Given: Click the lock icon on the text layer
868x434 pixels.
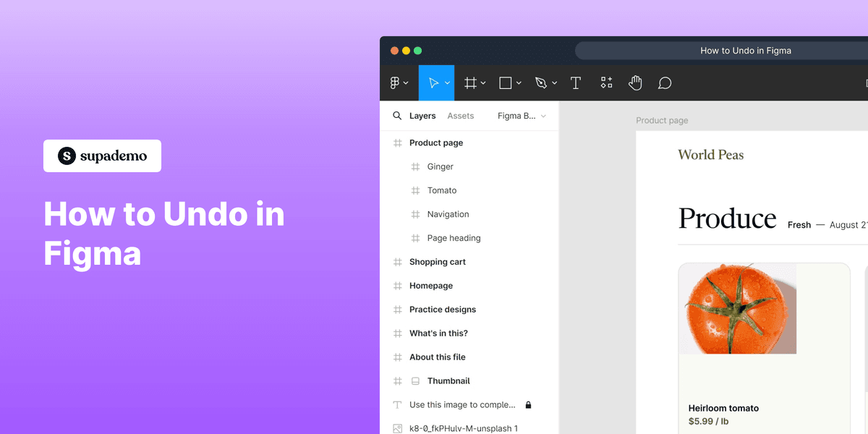Looking at the screenshot, I should click(527, 404).
